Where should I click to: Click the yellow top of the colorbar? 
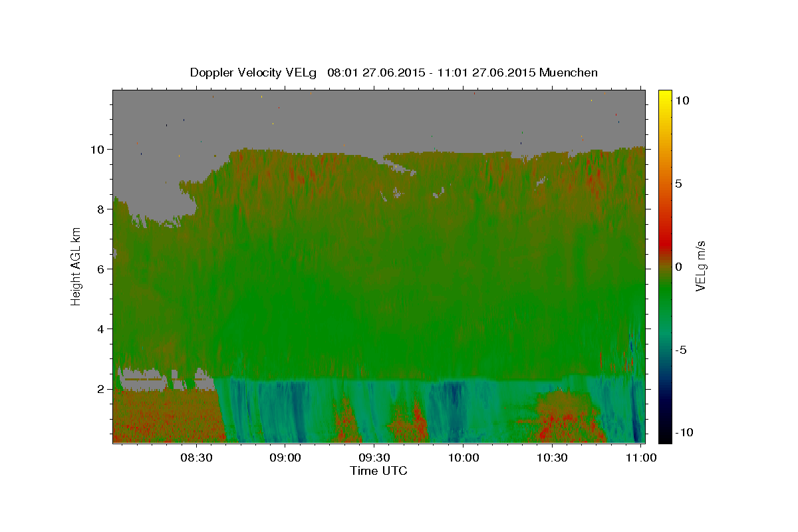(x=665, y=96)
